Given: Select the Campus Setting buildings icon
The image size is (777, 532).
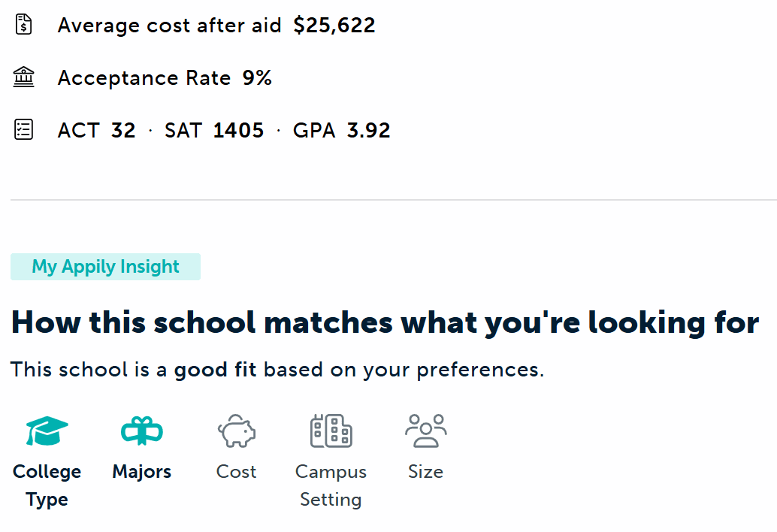Looking at the screenshot, I should [x=331, y=431].
